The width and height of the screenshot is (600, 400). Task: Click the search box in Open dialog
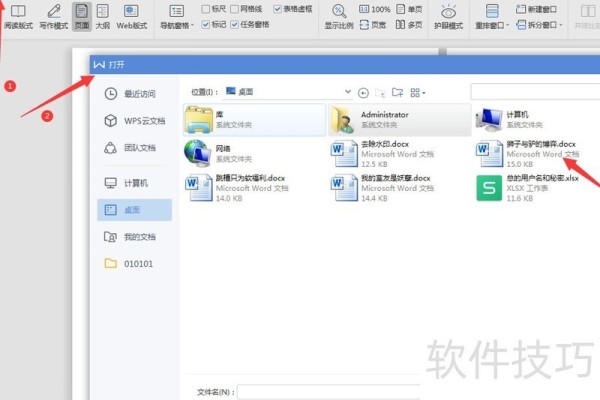535,92
